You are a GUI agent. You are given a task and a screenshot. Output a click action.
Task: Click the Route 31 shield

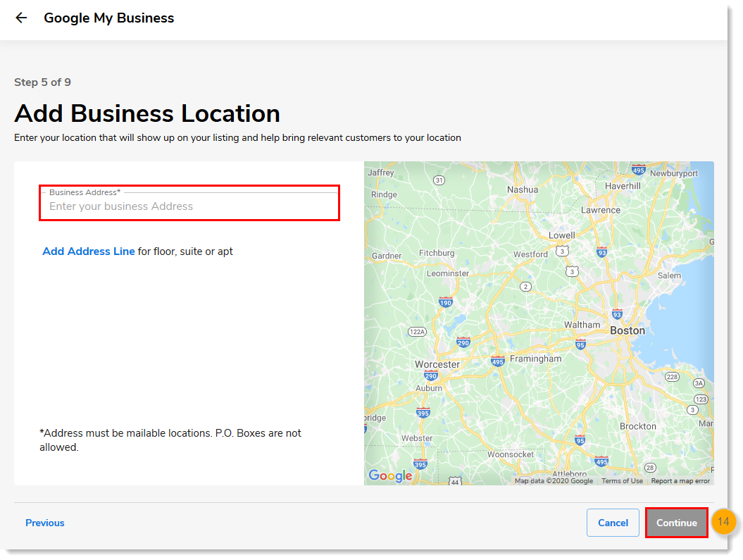(439, 180)
